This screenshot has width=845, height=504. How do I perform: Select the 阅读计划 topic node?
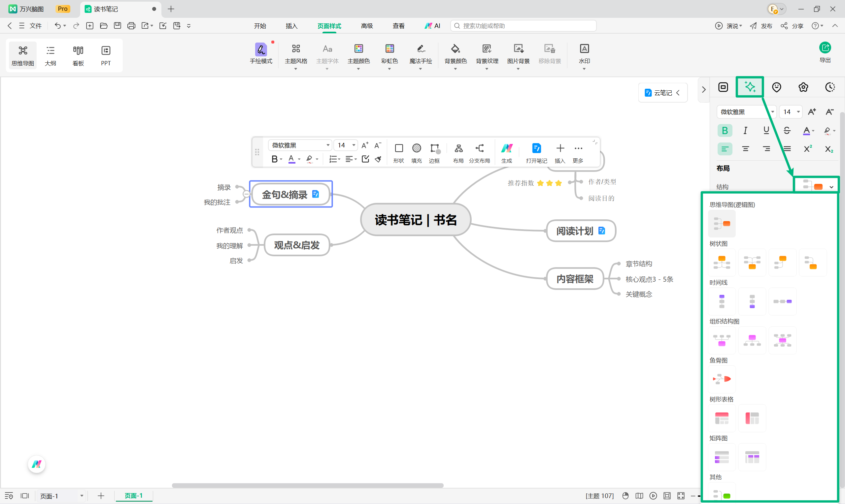[581, 231]
